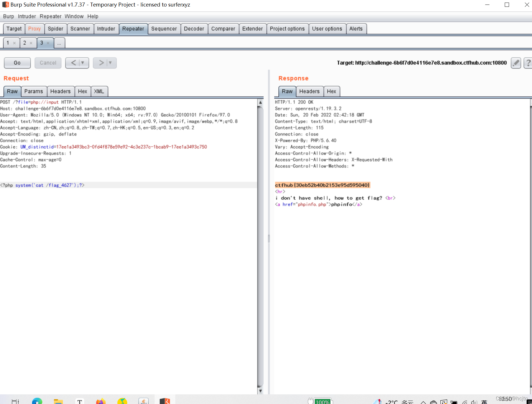Click the POST /?file=php://input request line
The image size is (532, 404).
tap(41, 102)
